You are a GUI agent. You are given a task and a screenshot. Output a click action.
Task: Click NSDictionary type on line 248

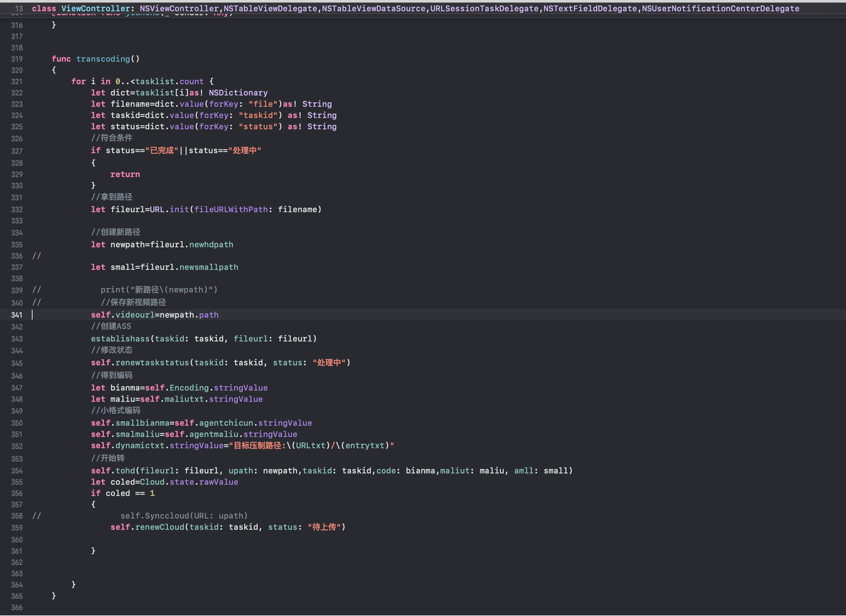239,92
